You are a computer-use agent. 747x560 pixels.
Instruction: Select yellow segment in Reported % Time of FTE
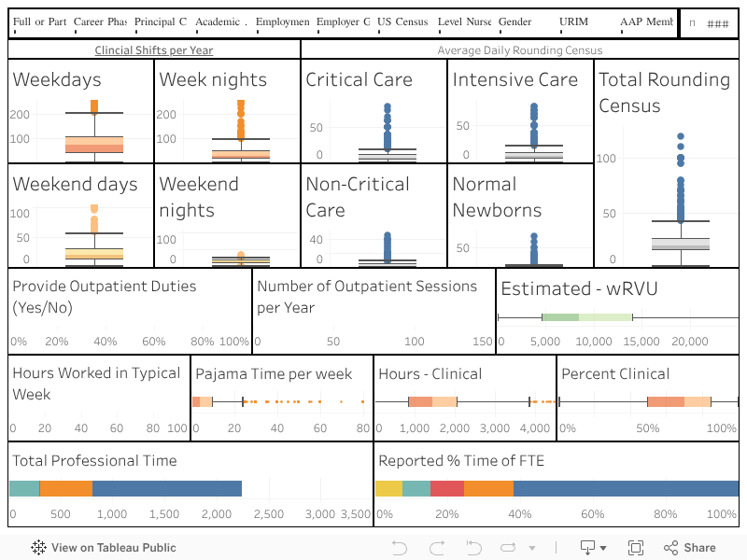coord(388,488)
